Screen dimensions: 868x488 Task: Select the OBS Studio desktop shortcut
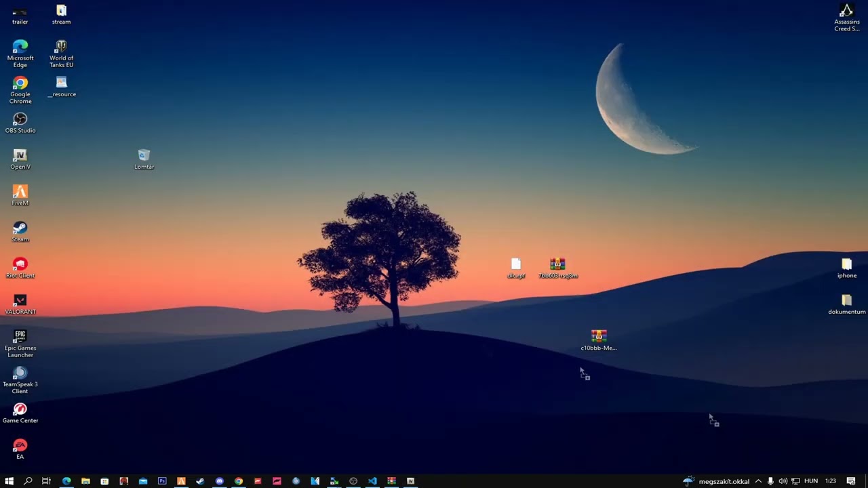20,123
